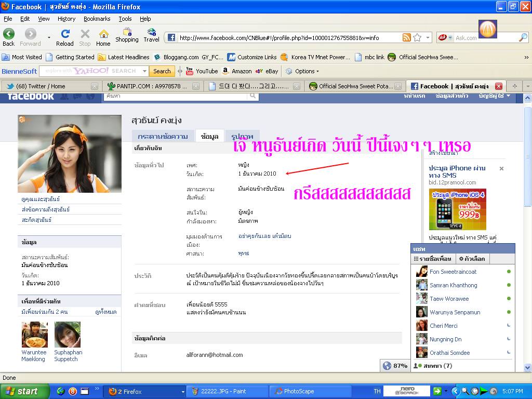The image size is (532, 399).
Task: Click the รายชื่อเพื่อน chat button
Action: [433, 259]
